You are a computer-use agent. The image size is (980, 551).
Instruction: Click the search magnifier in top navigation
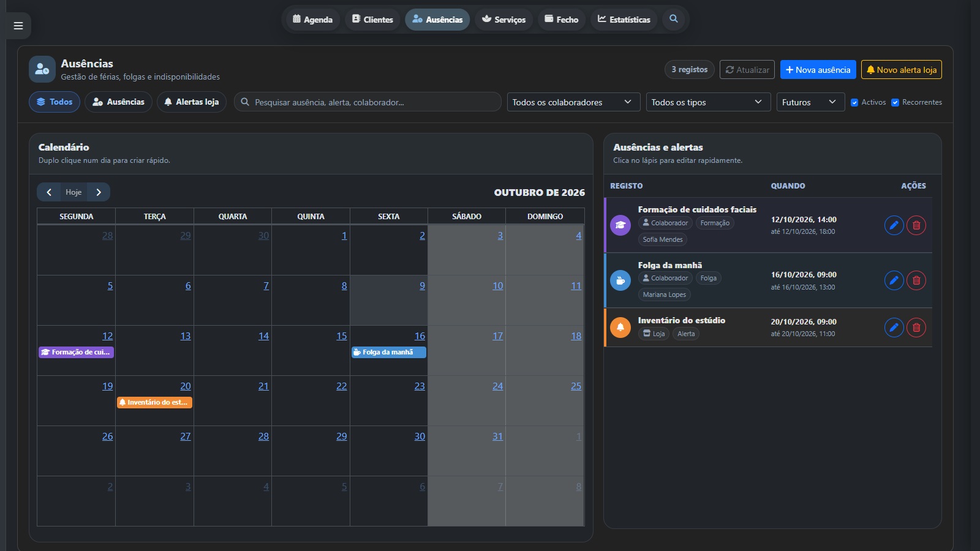(x=674, y=19)
